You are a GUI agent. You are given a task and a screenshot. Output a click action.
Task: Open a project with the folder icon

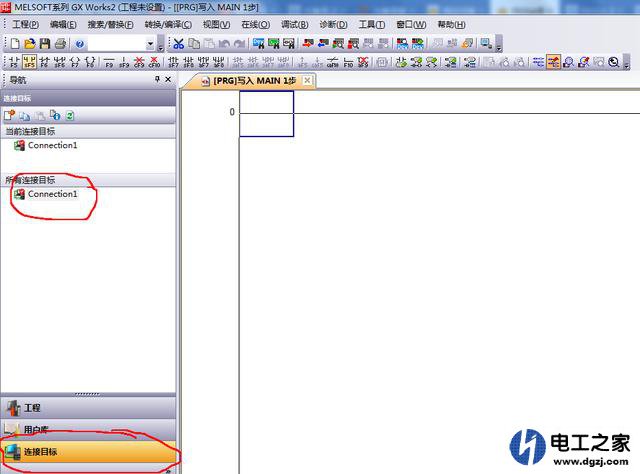[x=30, y=44]
